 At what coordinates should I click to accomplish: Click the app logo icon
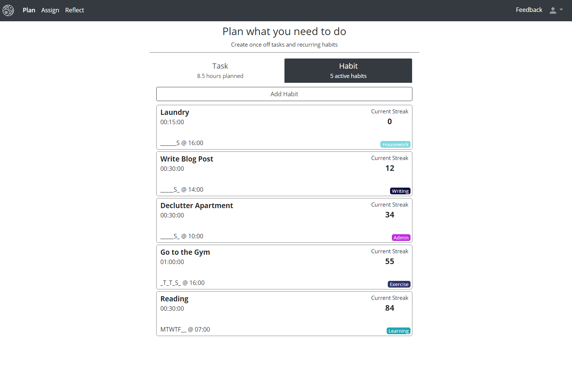tap(8, 10)
